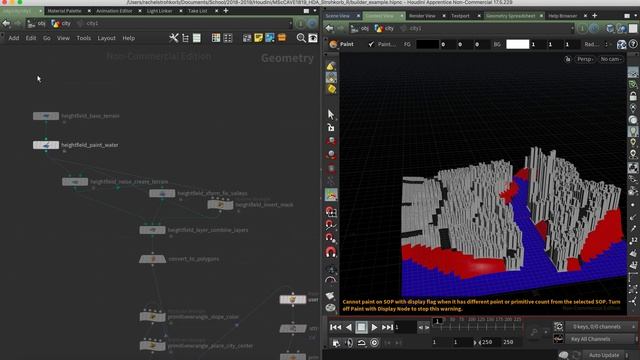The height and width of the screenshot is (360, 640).
Task: Stop playback with the square stop button
Action: [362, 327]
